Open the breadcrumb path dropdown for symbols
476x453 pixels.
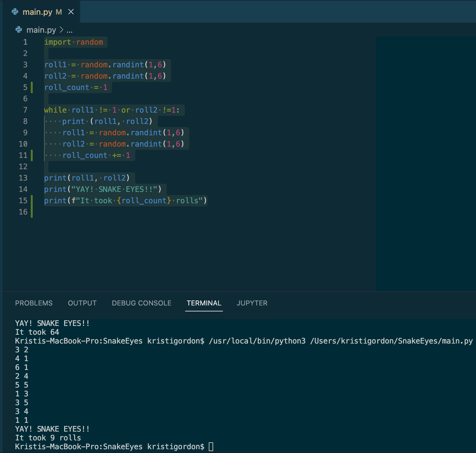point(69,30)
